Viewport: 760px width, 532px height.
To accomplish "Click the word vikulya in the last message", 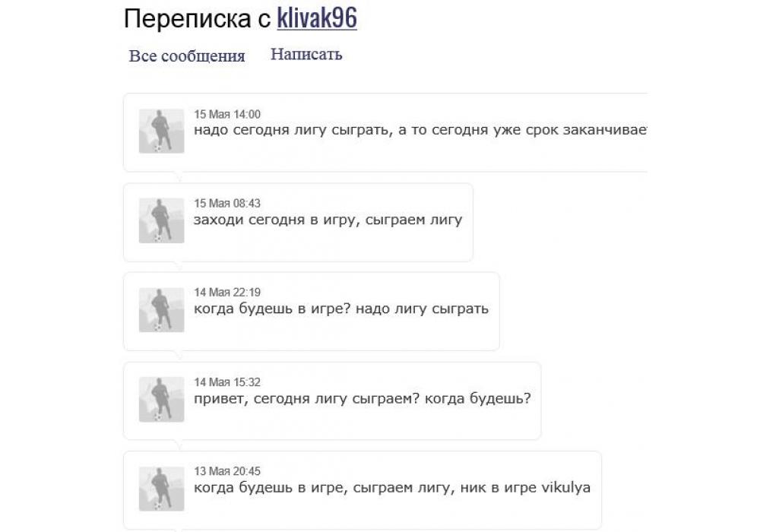I will tap(565, 488).
